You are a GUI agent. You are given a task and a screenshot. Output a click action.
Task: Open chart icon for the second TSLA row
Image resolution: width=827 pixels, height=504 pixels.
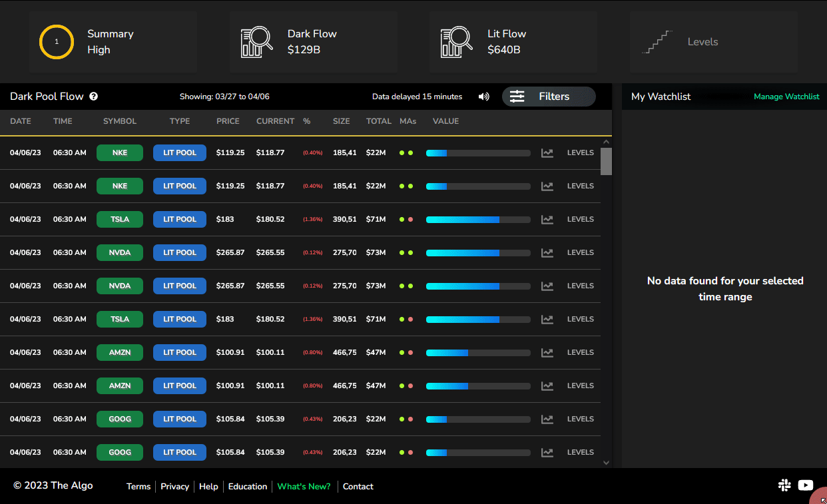click(x=547, y=319)
